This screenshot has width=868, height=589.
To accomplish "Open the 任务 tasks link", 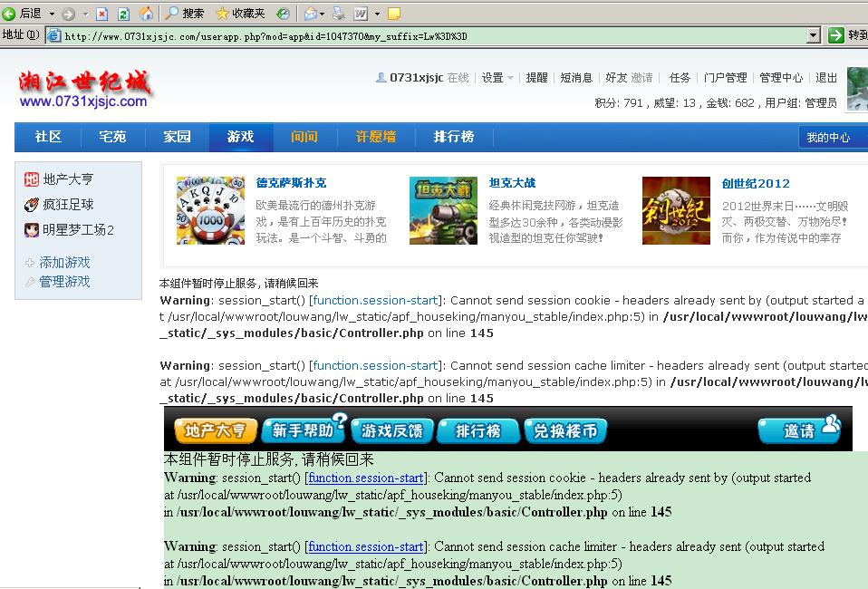I will [x=680, y=78].
